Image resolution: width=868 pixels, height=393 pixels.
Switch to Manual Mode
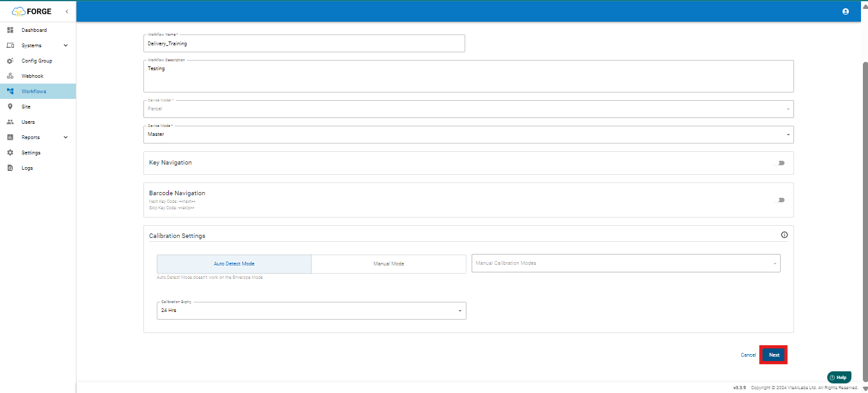click(x=389, y=264)
